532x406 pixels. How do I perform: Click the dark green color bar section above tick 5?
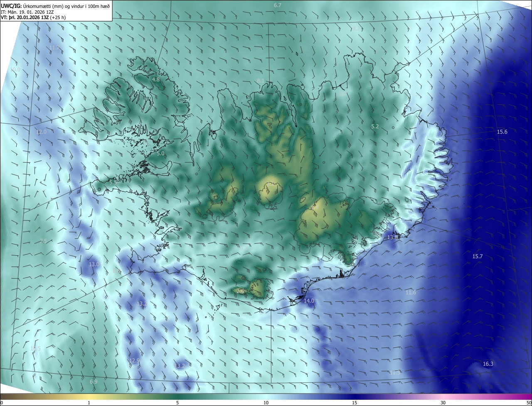pos(177,397)
